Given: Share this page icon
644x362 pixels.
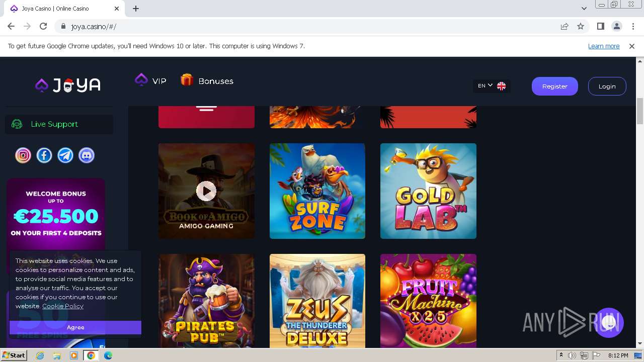Looking at the screenshot, I should click(565, 26).
